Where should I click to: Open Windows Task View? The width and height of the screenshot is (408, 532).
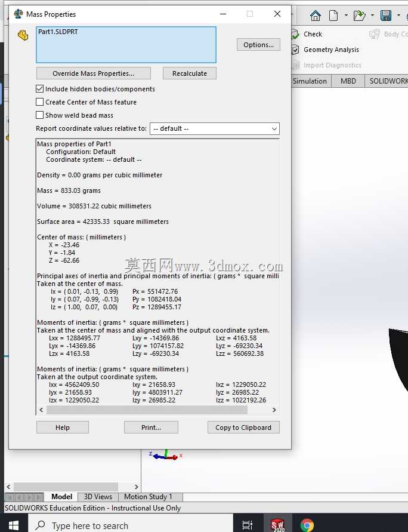tap(248, 525)
